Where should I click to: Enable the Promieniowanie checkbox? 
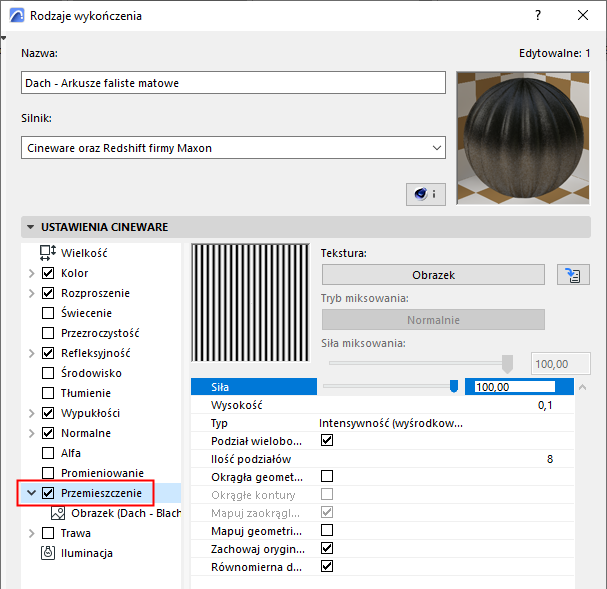(48, 473)
